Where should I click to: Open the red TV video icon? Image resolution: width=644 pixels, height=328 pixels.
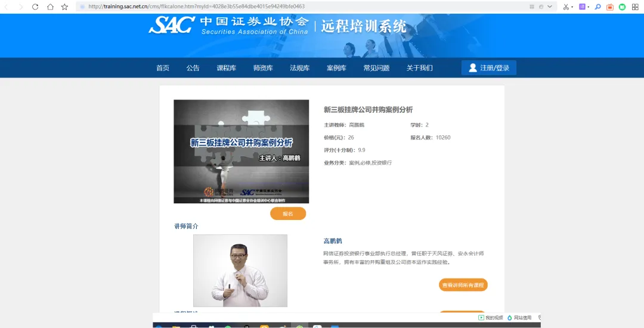tap(610, 7)
